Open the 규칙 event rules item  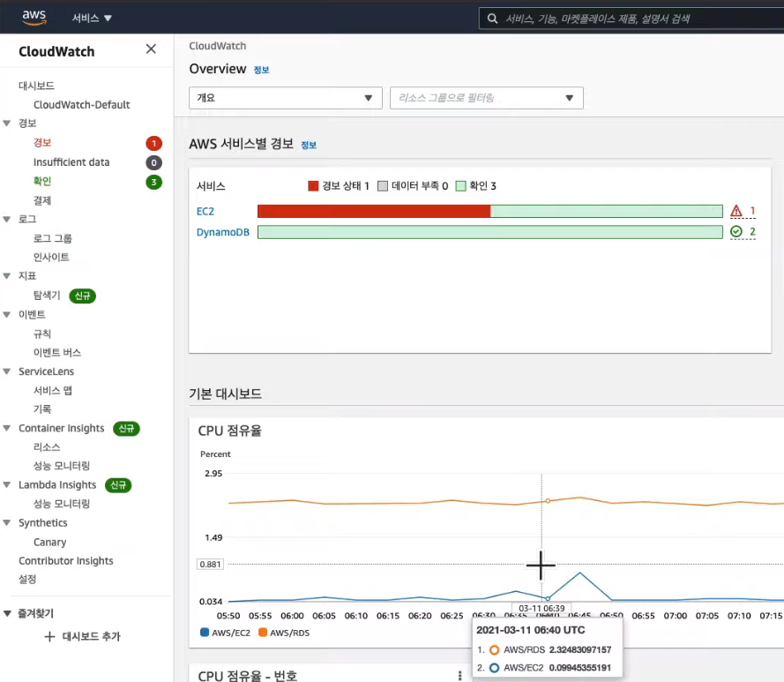(x=42, y=334)
